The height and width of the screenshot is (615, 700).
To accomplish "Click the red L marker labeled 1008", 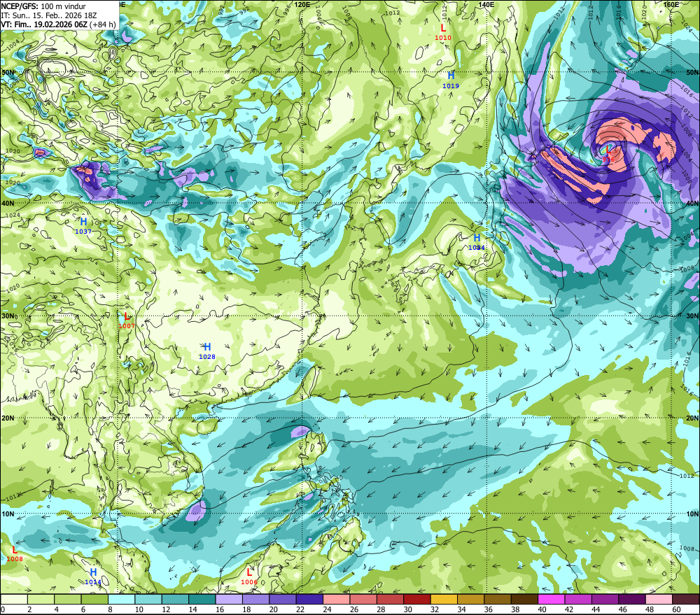I will click(x=15, y=550).
